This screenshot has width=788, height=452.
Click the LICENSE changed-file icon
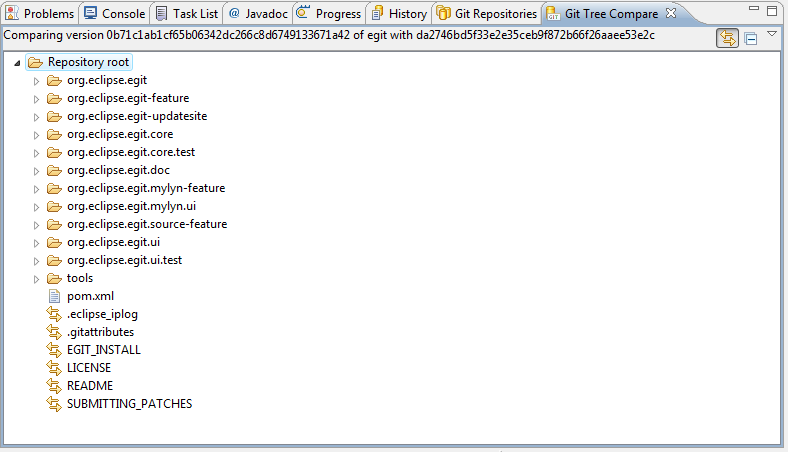[x=54, y=368]
